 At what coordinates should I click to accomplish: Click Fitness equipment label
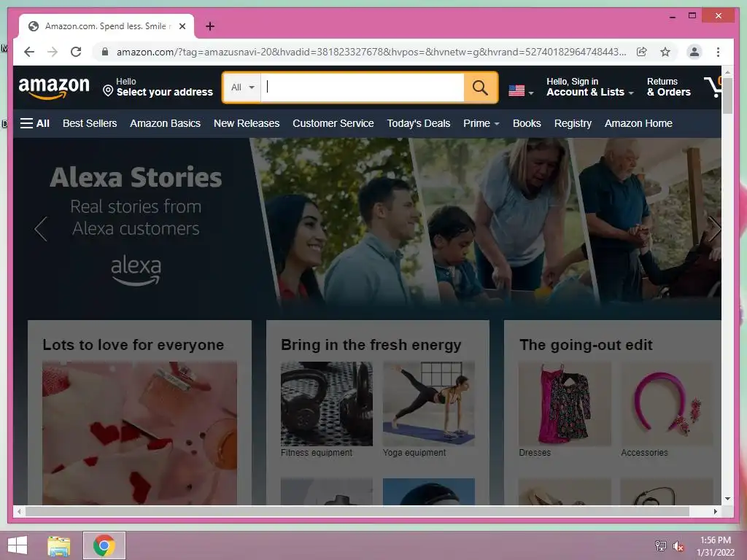(317, 453)
